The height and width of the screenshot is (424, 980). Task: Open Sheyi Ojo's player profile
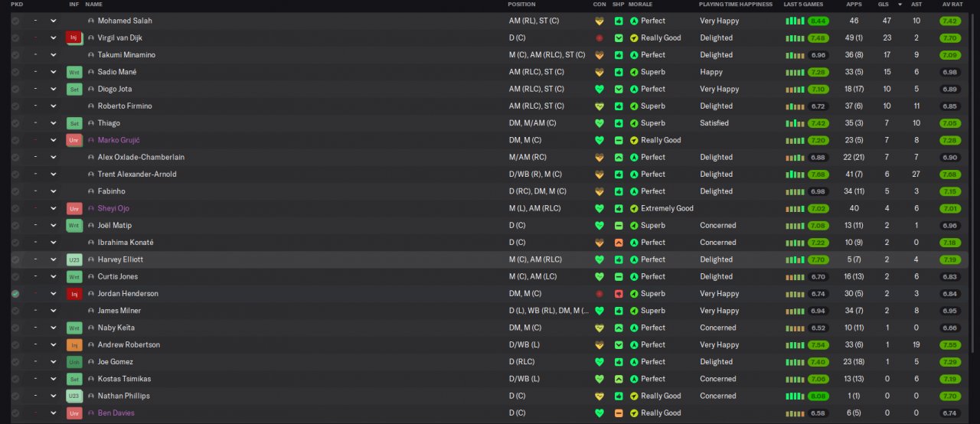pos(113,208)
